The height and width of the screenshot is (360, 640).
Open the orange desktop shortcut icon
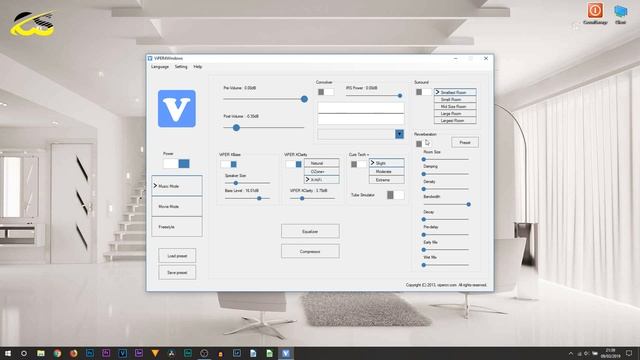595,13
